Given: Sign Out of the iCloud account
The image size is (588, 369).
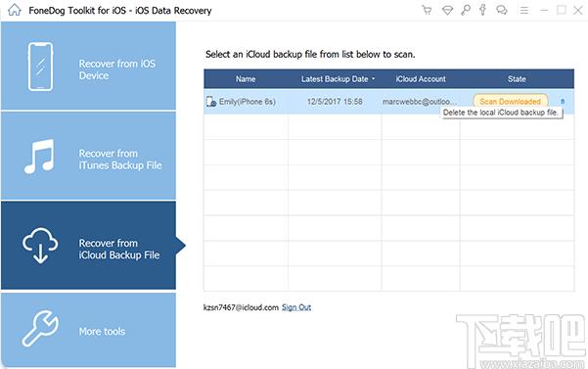Looking at the screenshot, I should coord(296,307).
